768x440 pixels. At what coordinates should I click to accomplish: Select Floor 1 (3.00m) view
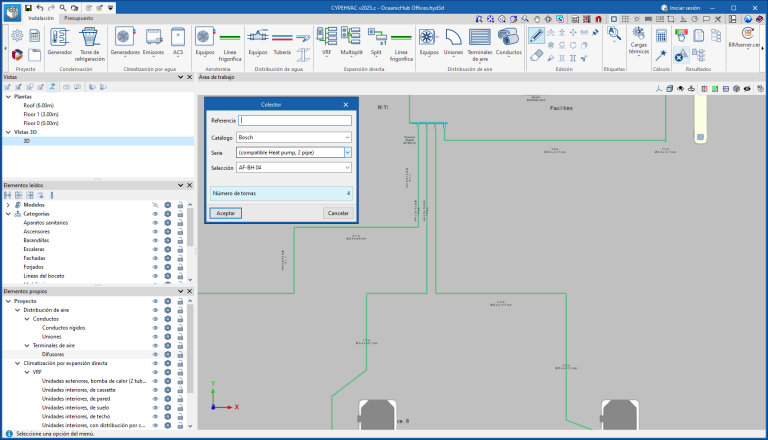(x=41, y=114)
